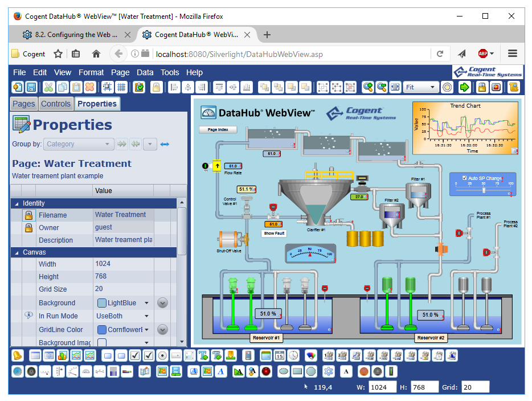
Task: Click the Zoom Out magnifier icon
Action: click(382, 88)
